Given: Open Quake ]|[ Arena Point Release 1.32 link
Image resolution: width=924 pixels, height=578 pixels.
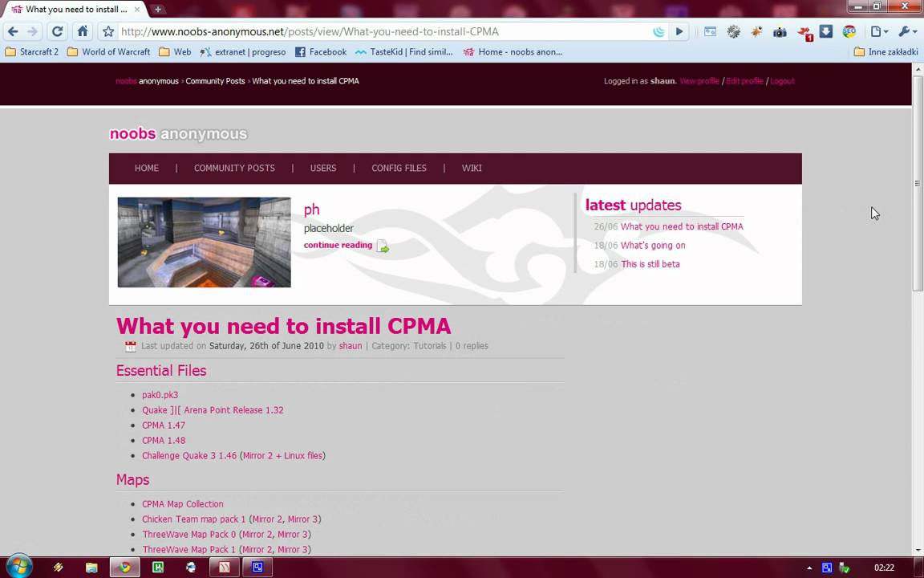Looking at the screenshot, I should pos(213,410).
